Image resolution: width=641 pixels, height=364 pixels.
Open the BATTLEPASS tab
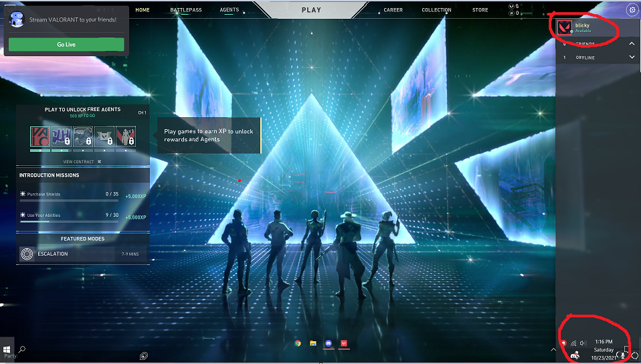pos(186,10)
